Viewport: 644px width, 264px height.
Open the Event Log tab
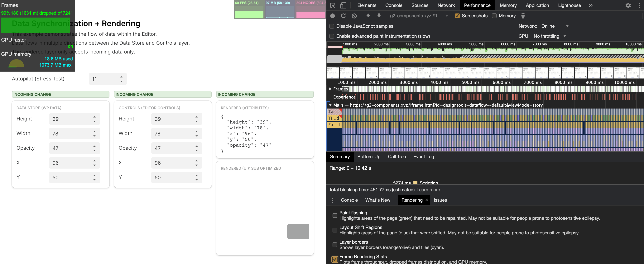(424, 157)
